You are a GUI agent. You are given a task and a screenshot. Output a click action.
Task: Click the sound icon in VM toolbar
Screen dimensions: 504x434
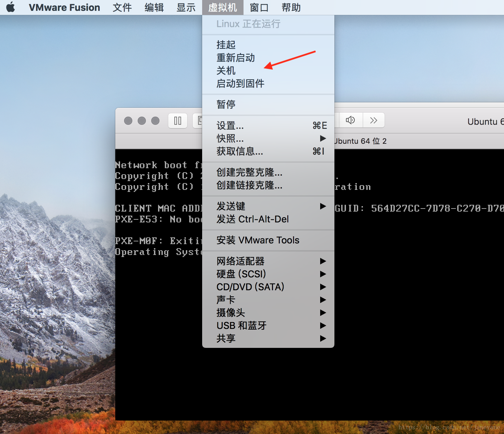(x=350, y=120)
